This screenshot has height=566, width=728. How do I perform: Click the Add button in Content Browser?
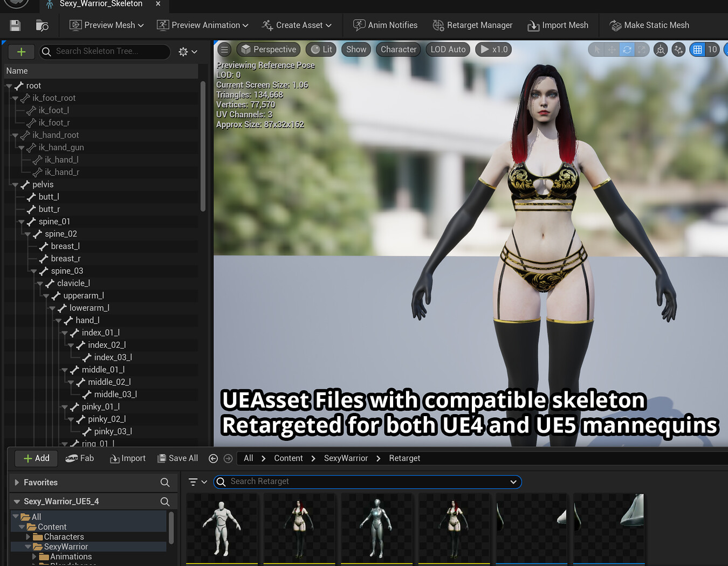click(x=36, y=458)
